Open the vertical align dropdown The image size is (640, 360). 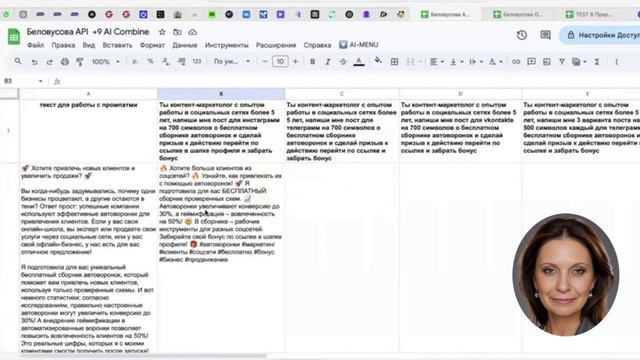[456, 62]
